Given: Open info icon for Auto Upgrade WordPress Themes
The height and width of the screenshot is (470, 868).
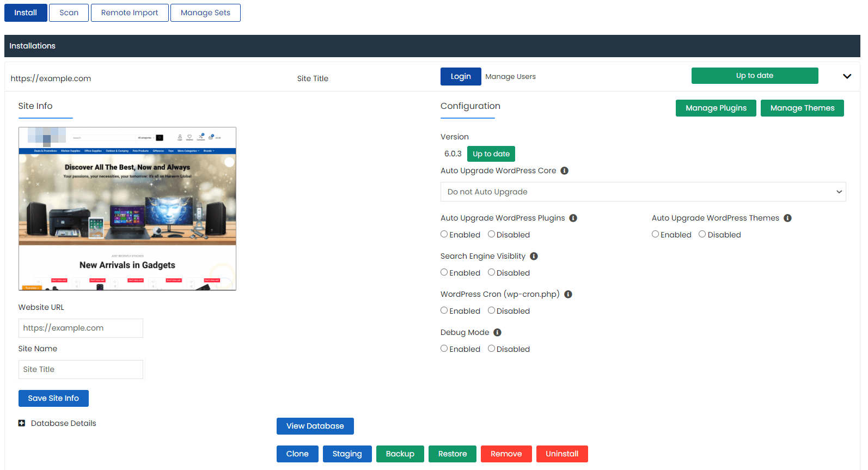Looking at the screenshot, I should (788, 218).
